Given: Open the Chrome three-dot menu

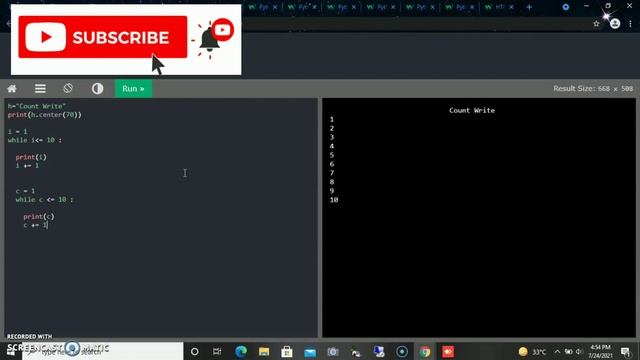Looking at the screenshot, I should 631,24.
